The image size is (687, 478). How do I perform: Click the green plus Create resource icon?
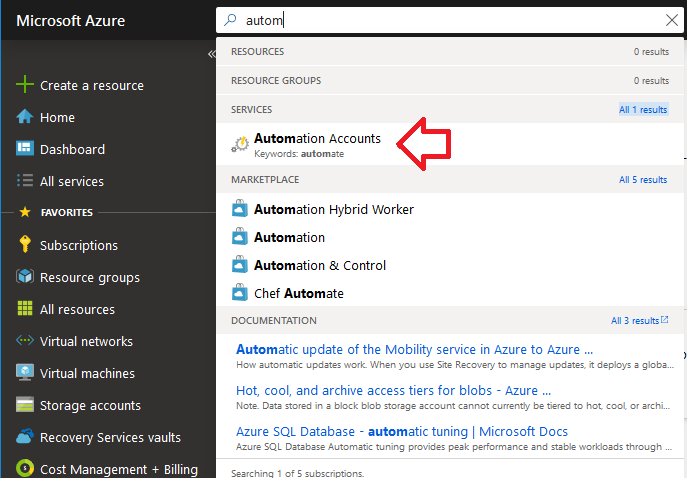pyautogui.click(x=25, y=84)
